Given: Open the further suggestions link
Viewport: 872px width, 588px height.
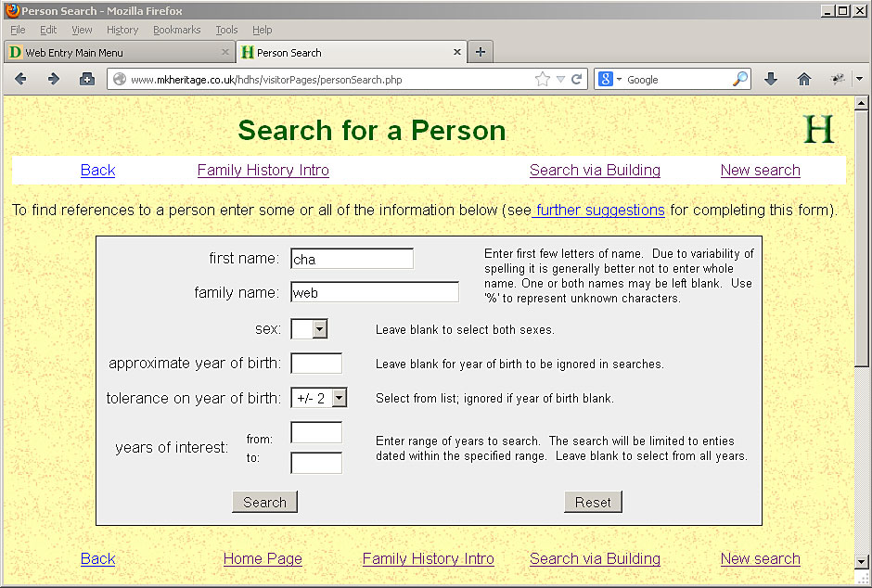Looking at the screenshot, I should [x=599, y=210].
